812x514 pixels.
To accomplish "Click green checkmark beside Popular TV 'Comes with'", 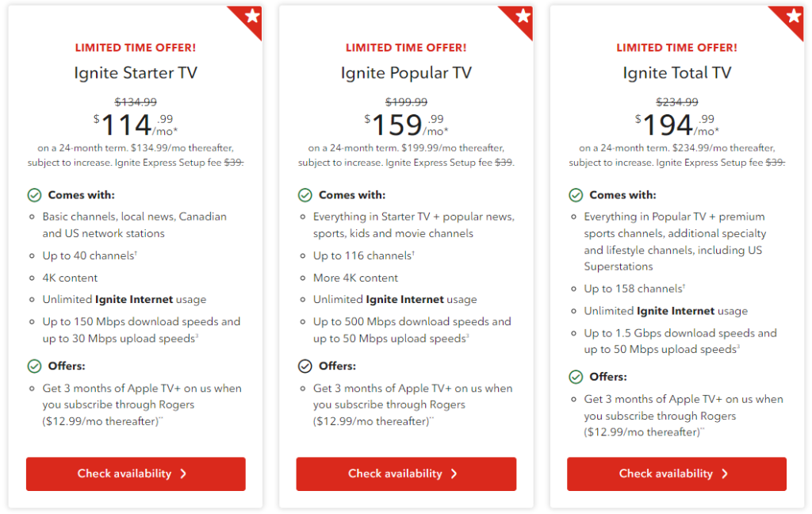I will tap(305, 195).
